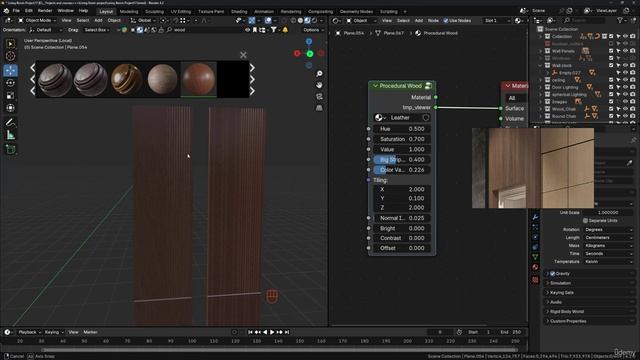Open the Slot 1 material slot dropdown
640x360 pixels.
pyautogui.click(x=496, y=20)
